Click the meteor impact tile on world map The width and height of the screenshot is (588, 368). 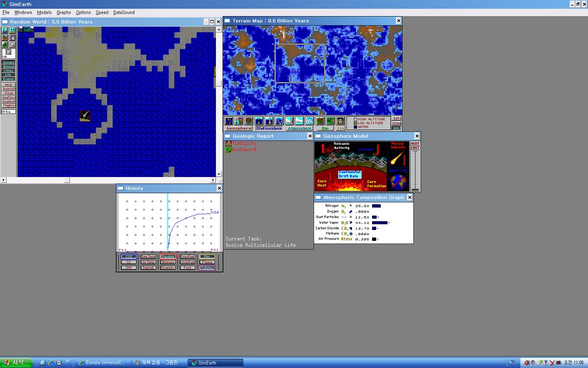85,116
